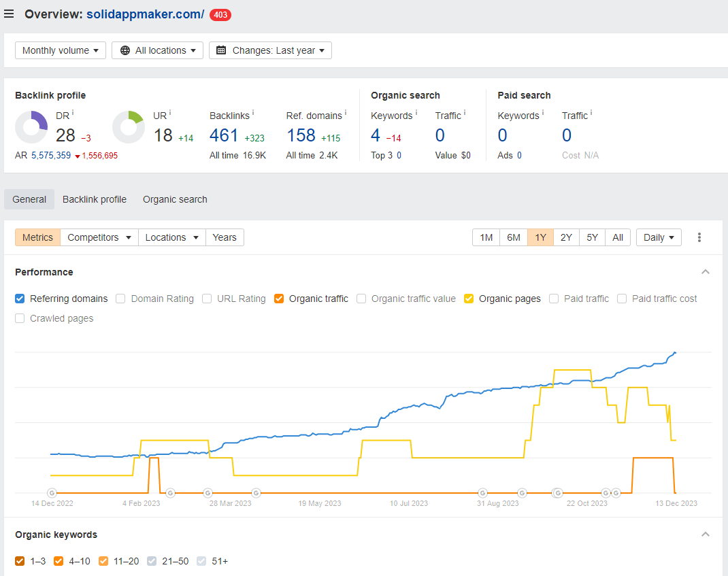Toggle the 1–3 keyword position checkbox
The image size is (728, 576).
(x=20, y=561)
